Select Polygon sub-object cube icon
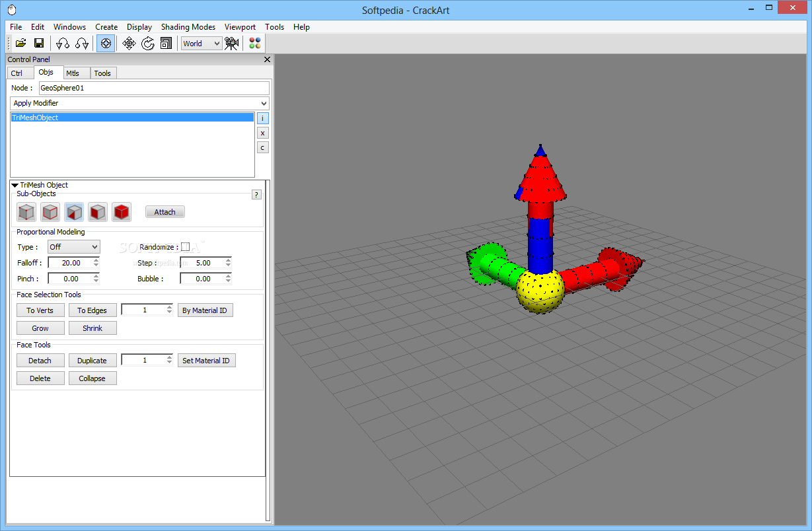The height and width of the screenshot is (531, 812). click(x=98, y=212)
